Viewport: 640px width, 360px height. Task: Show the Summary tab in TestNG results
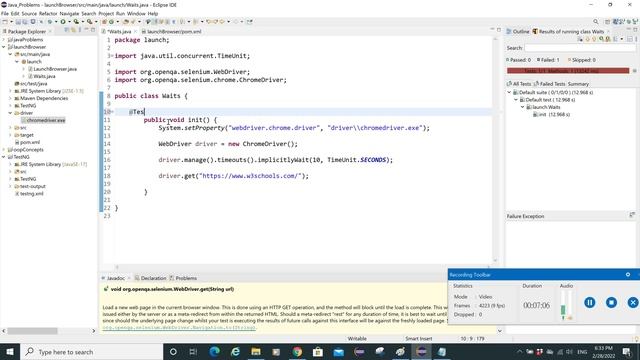[578, 84]
